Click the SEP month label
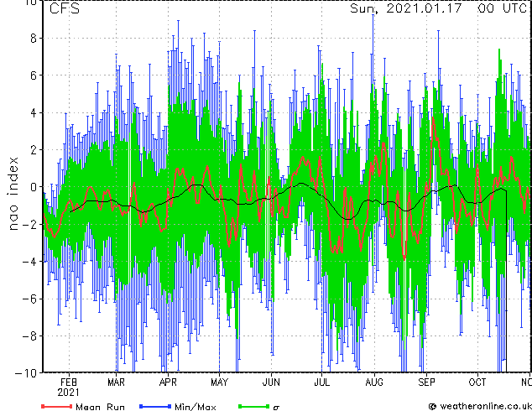532x411 pixels. [426, 382]
